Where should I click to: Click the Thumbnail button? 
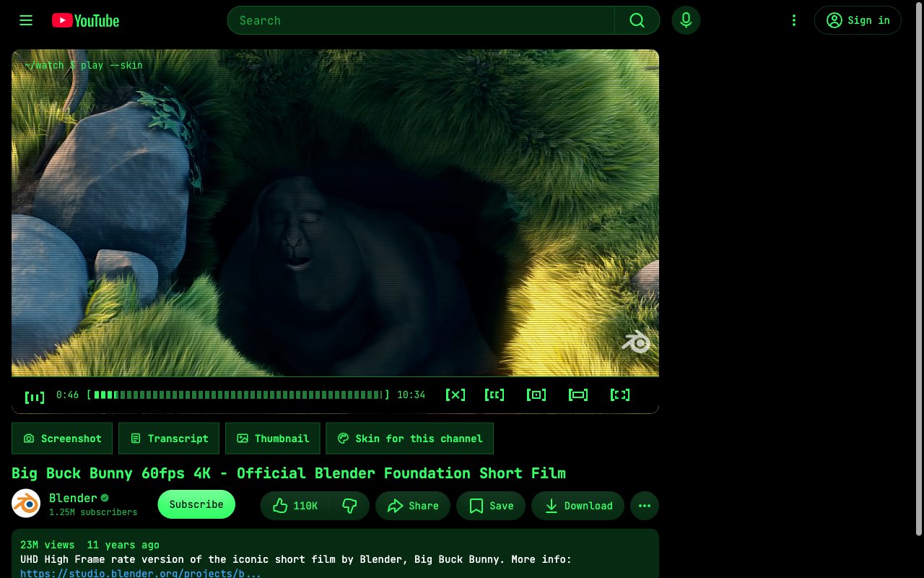click(x=273, y=439)
